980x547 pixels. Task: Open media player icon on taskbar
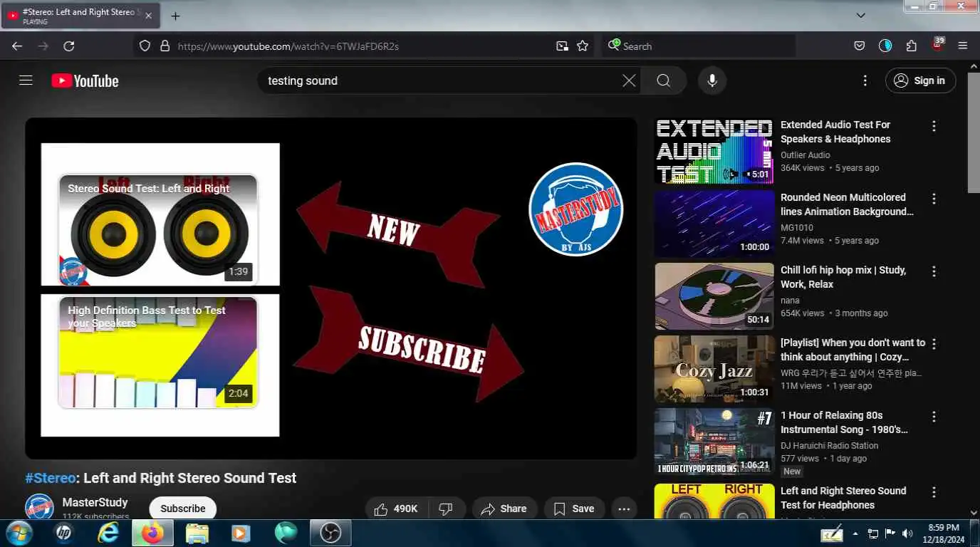click(x=241, y=533)
